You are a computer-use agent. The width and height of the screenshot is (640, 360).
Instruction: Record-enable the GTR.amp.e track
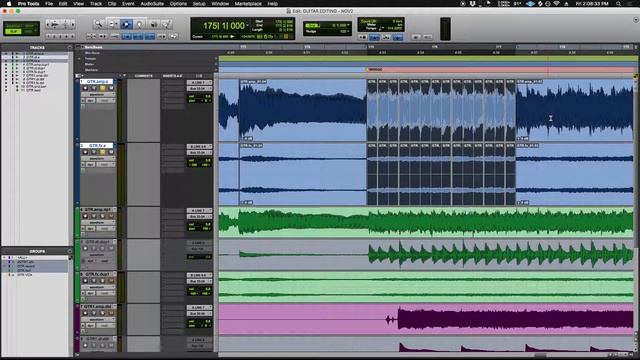[85, 88]
